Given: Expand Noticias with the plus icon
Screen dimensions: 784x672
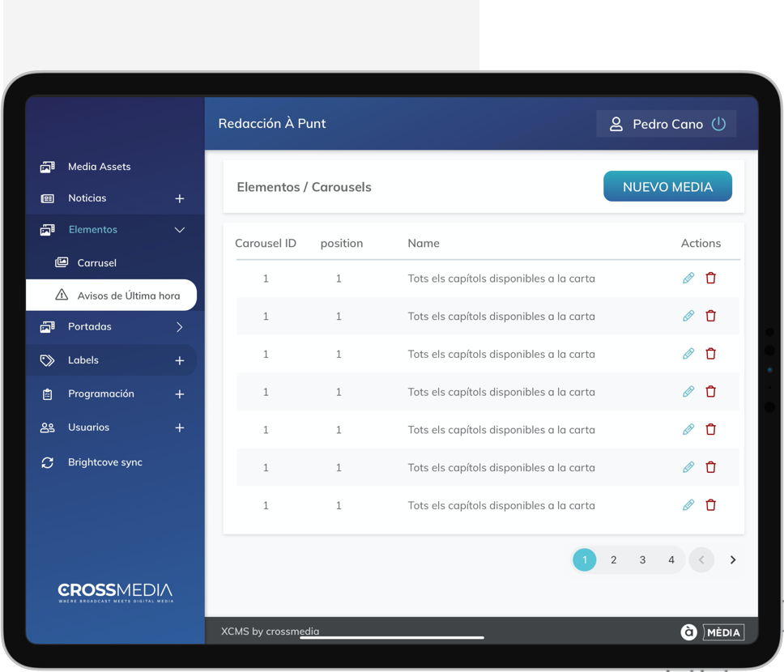Looking at the screenshot, I should pos(180,198).
